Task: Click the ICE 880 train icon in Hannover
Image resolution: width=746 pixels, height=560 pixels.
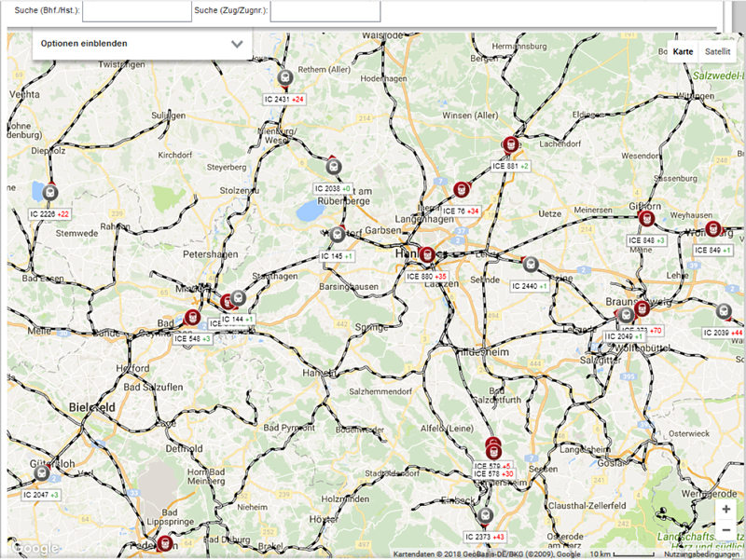Action: coord(427,254)
